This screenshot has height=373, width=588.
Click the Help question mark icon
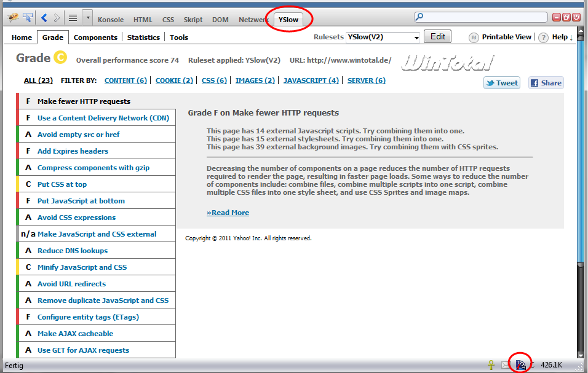point(543,37)
